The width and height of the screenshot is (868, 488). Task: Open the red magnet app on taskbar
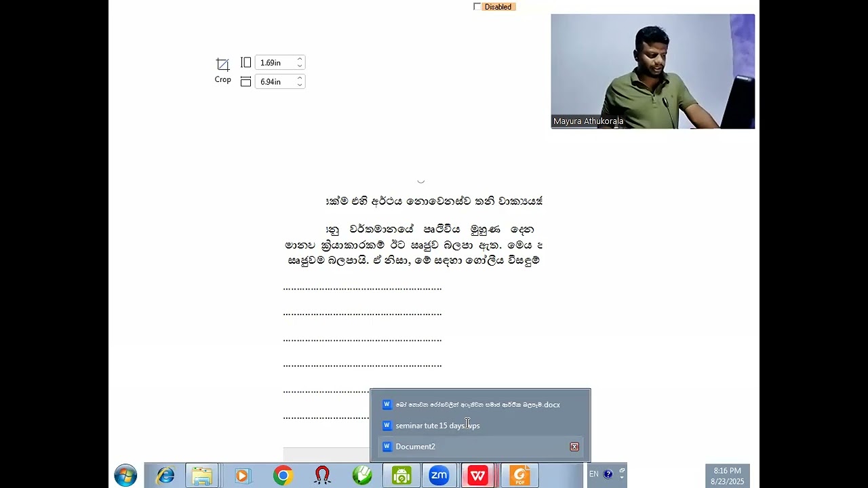coord(323,476)
